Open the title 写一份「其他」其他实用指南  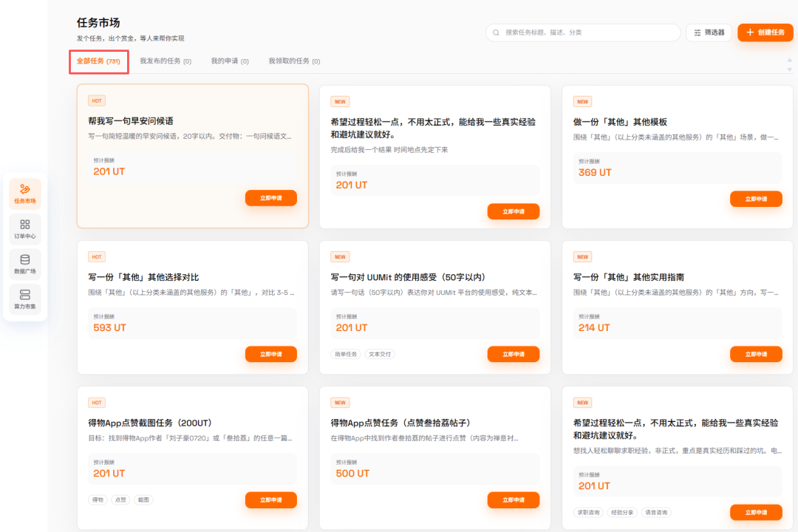click(x=629, y=278)
